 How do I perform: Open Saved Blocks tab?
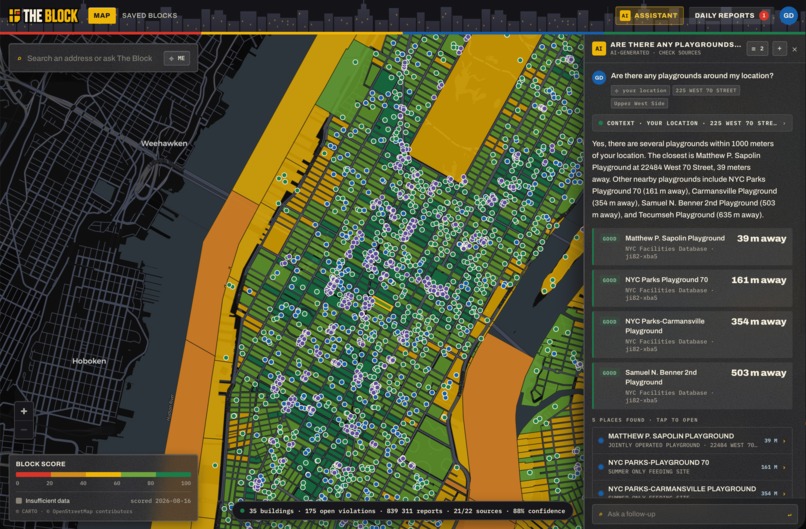pyautogui.click(x=149, y=15)
